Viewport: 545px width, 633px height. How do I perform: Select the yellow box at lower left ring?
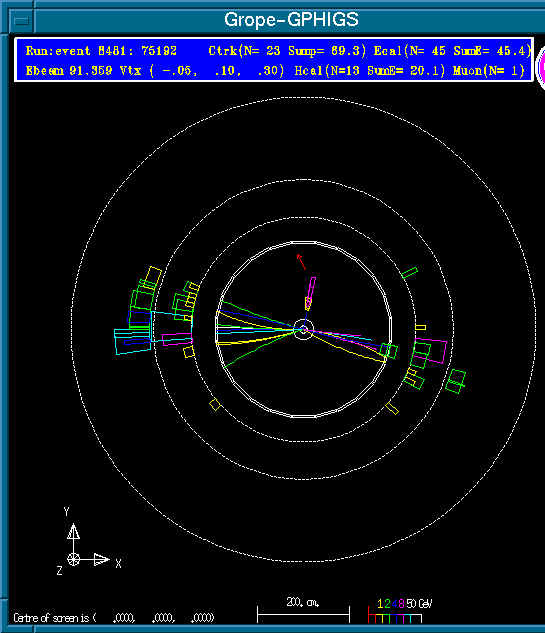coord(215,405)
